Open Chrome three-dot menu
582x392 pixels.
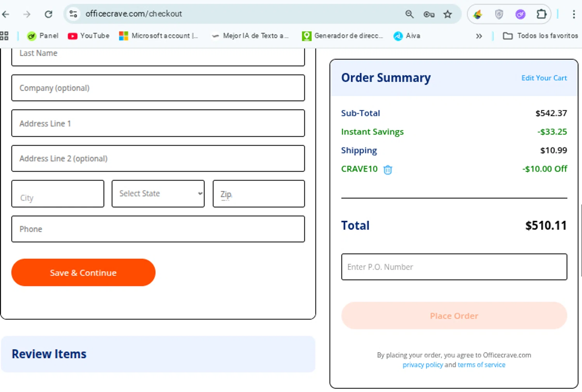573,14
